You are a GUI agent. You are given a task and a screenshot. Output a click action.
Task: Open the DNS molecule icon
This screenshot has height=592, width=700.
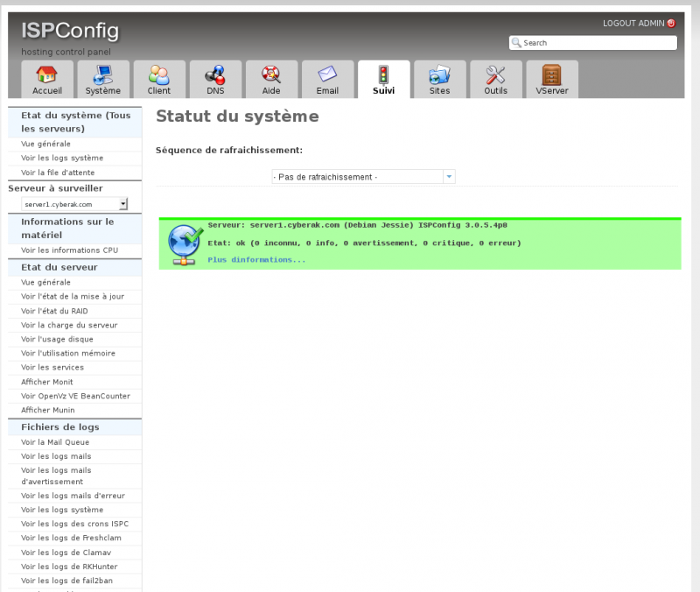pos(215,74)
